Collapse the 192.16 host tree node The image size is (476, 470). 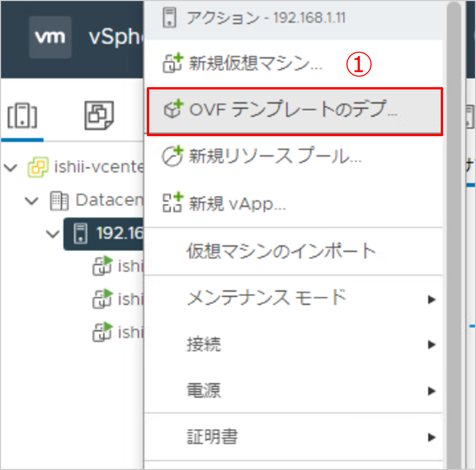click(x=53, y=234)
